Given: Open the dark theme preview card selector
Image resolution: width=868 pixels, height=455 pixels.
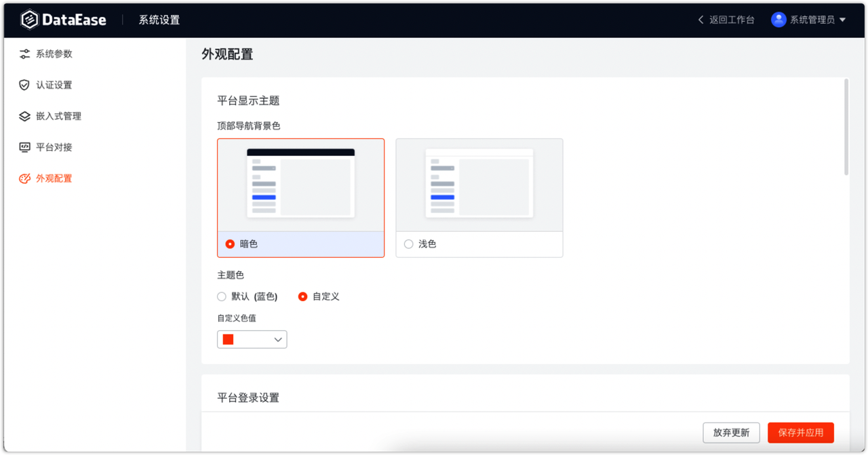Looking at the screenshot, I should 300,183.
